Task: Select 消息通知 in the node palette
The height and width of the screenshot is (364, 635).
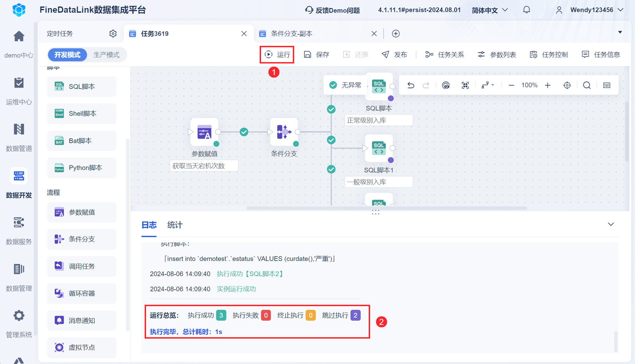Action: [81, 321]
